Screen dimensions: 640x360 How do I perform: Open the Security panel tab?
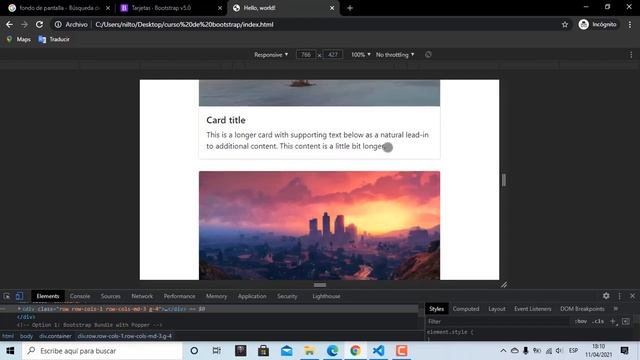287,296
